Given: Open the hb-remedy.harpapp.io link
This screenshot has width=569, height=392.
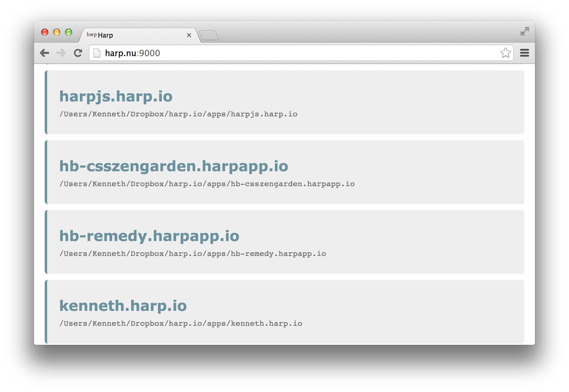Looking at the screenshot, I should tap(149, 236).
